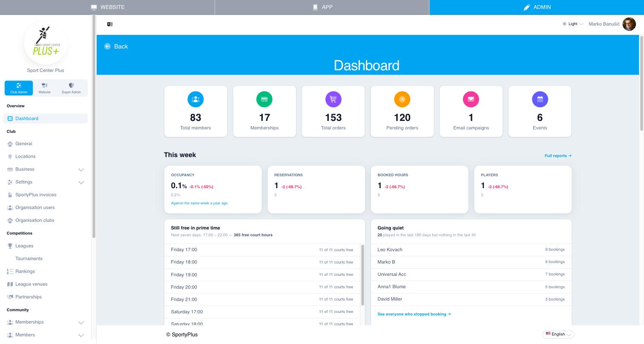Expand the Members sidebar section

coord(46,335)
